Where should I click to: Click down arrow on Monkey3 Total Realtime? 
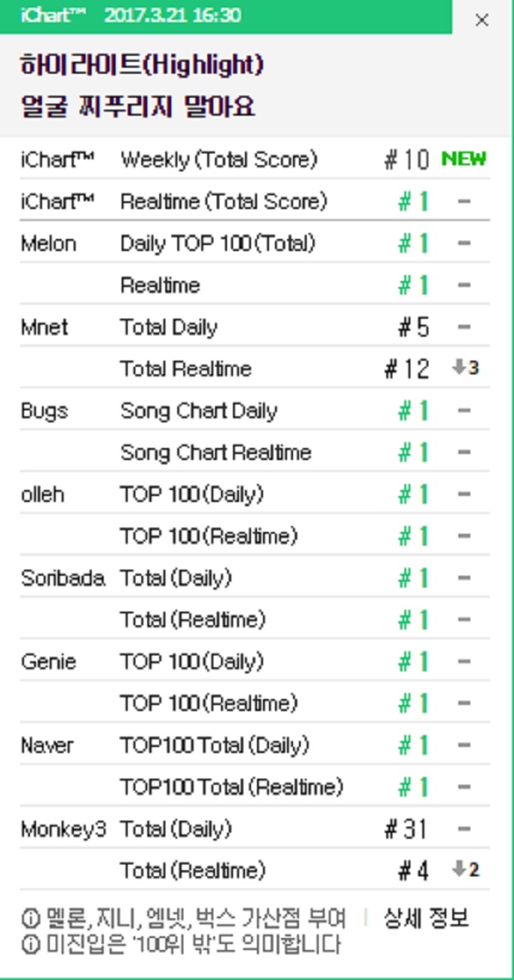(x=459, y=870)
